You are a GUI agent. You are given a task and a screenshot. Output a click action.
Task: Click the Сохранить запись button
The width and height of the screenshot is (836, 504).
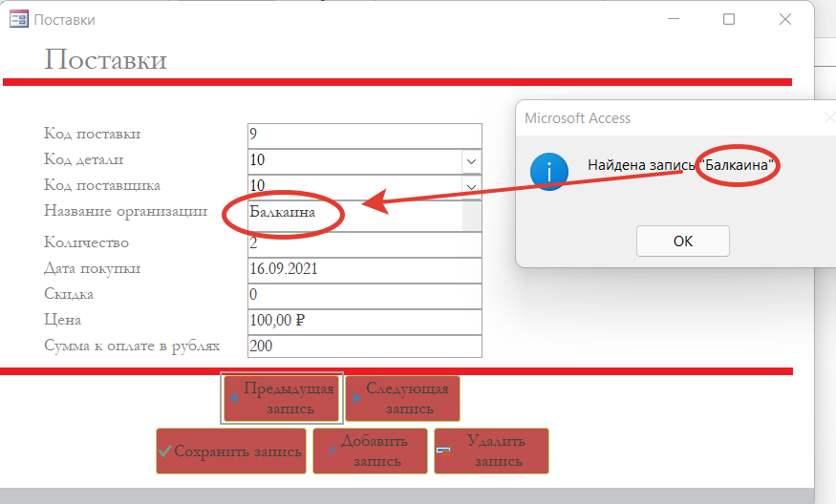(x=231, y=451)
